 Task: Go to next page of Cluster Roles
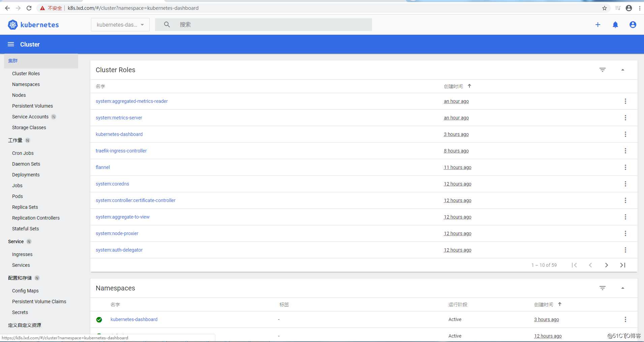click(x=607, y=265)
